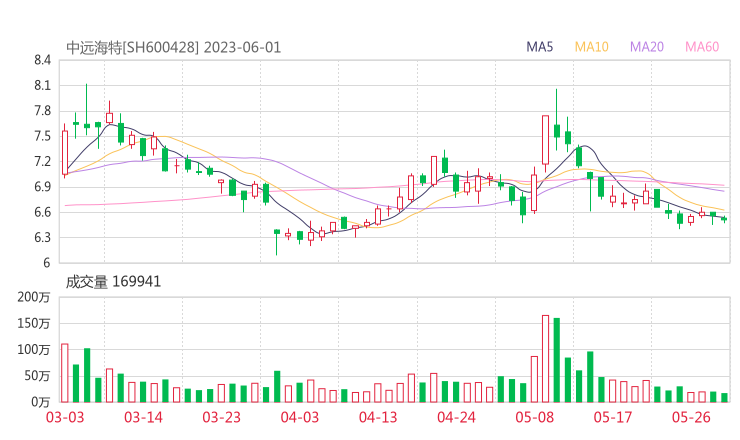Click the 7.2 price axis label
The height and width of the screenshot is (440, 740).
click(42, 161)
